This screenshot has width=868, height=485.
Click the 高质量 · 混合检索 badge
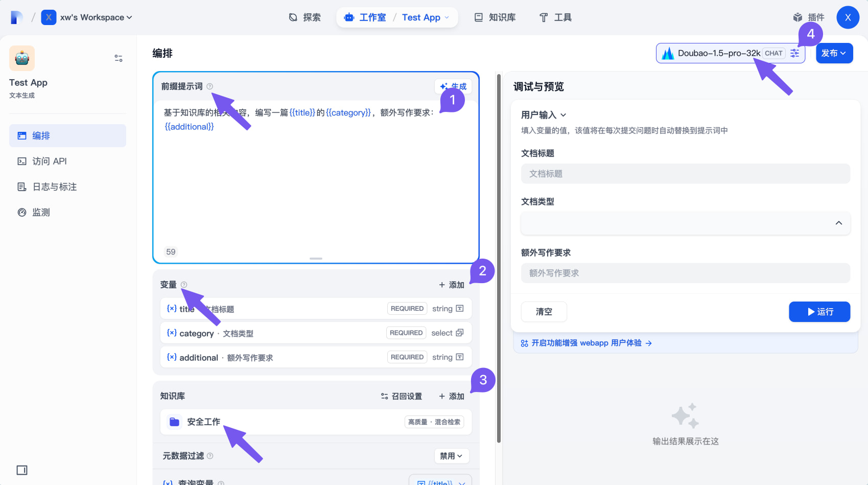pos(434,422)
